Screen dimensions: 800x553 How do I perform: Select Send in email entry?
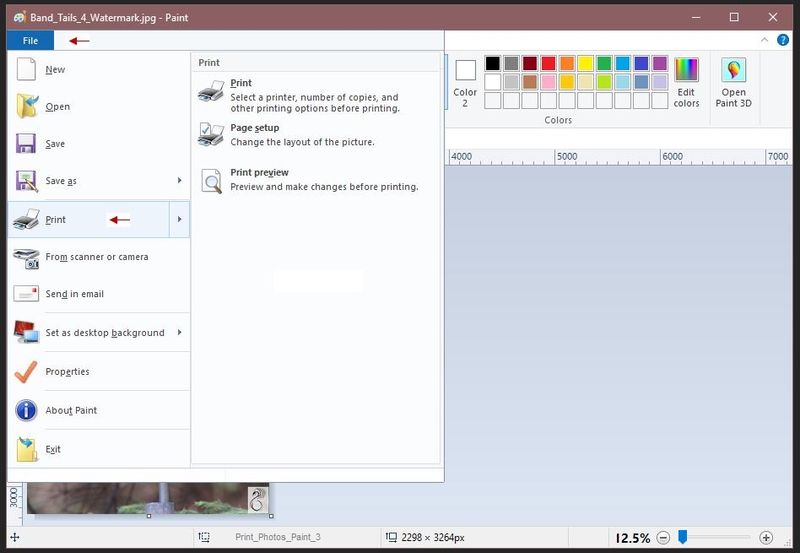pos(99,294)
